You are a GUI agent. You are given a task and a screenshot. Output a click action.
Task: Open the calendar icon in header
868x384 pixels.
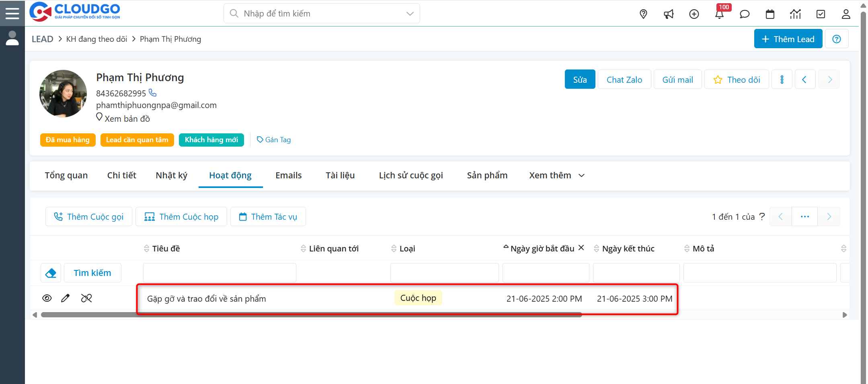770,14
